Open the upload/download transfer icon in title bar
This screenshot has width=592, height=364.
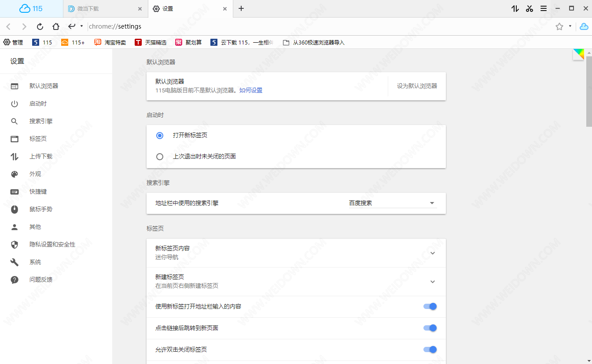pos(515,8)
